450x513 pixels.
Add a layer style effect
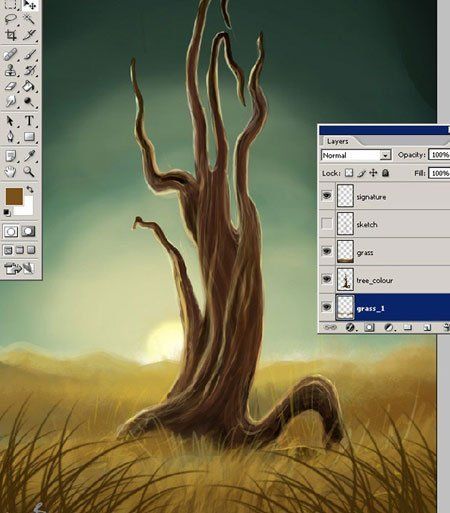(350, 328)
